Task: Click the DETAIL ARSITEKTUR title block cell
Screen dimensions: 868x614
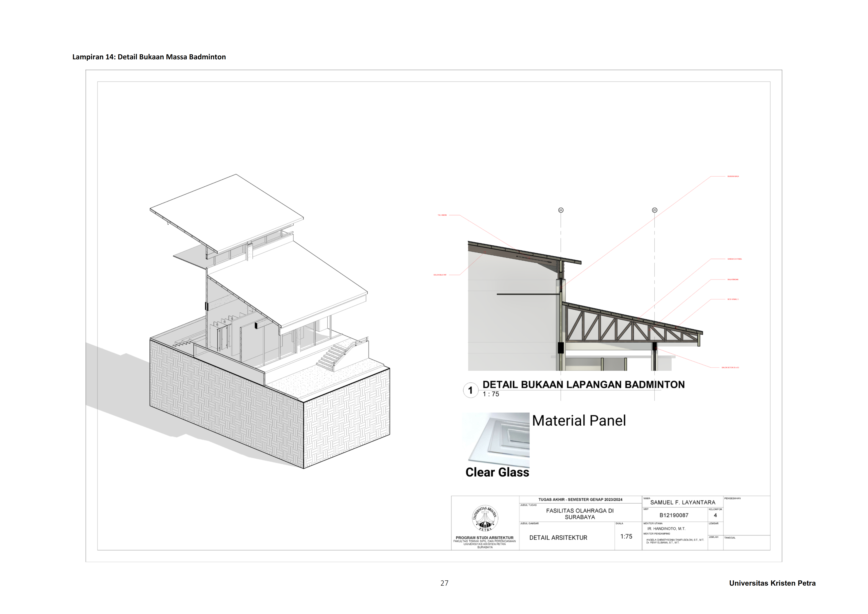Action: (558, 538)
